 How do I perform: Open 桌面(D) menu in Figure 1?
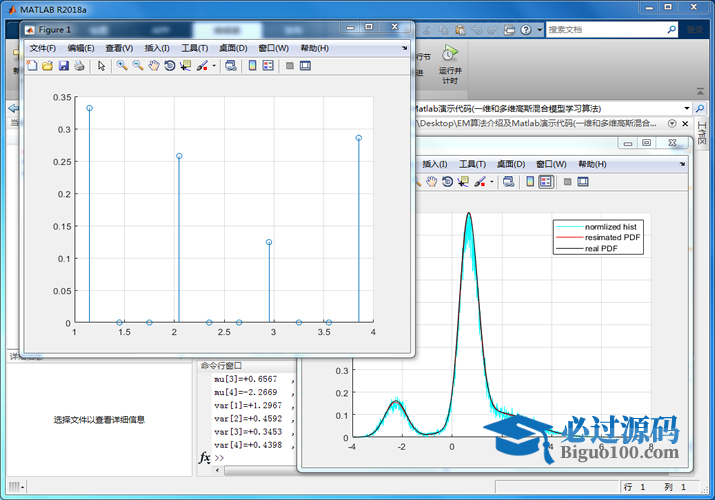(233, 48)
